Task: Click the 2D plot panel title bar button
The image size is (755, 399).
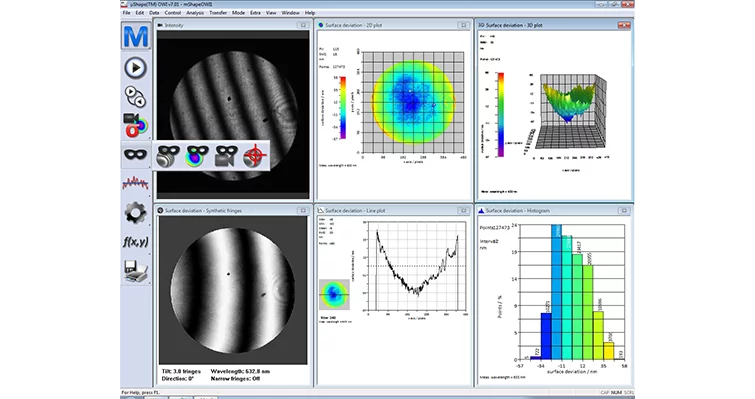Action: click(x=464, y=25)
